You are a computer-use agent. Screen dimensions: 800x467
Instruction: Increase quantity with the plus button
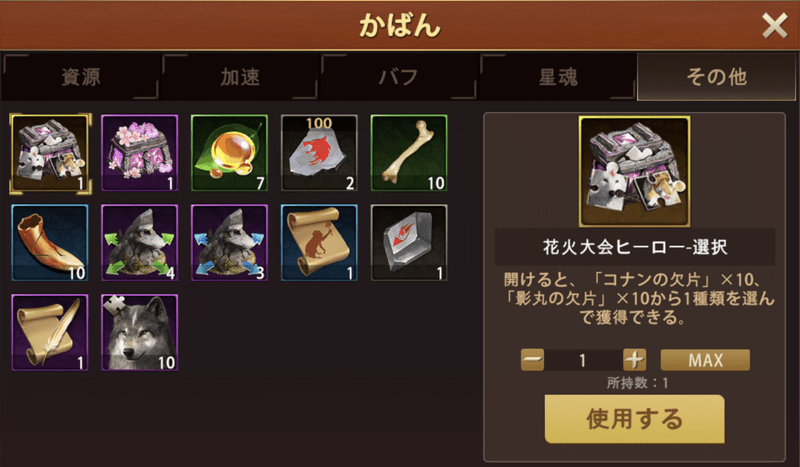[x=634, y=360]
